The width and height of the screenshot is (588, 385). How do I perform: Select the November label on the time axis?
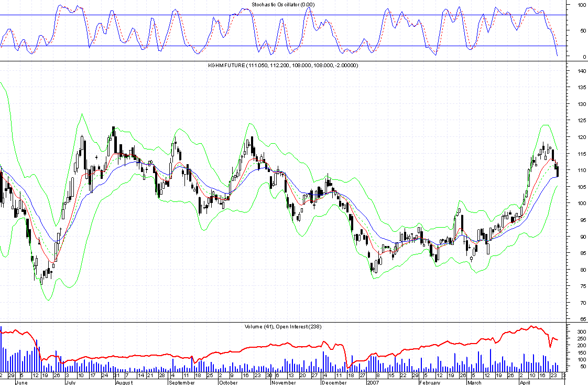click(284, 382)
